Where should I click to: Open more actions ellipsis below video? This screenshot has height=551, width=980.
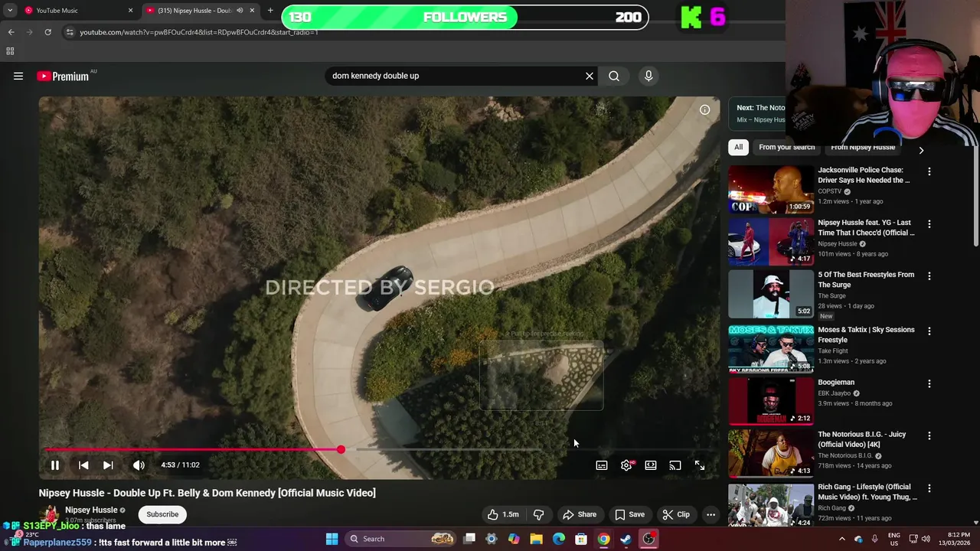click(710, 514)
